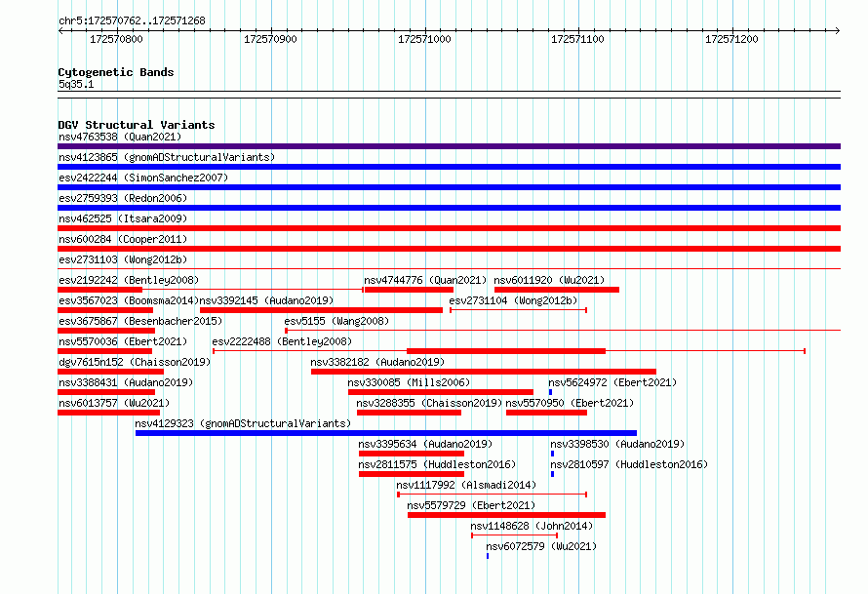Image resolution: width=868 pixels, height=594 pixels.
Task: Click the esv2422244 (SimonSanchez2007) label
Action: pyautogui.click(x=143, y=178)
